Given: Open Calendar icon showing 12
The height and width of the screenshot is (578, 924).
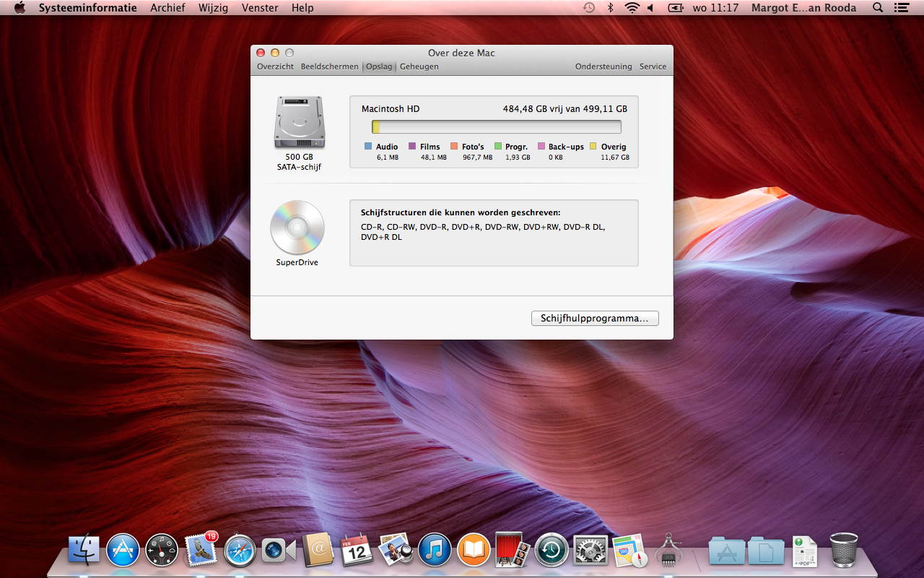Looking at the screenshot, I should click(357, 551).
